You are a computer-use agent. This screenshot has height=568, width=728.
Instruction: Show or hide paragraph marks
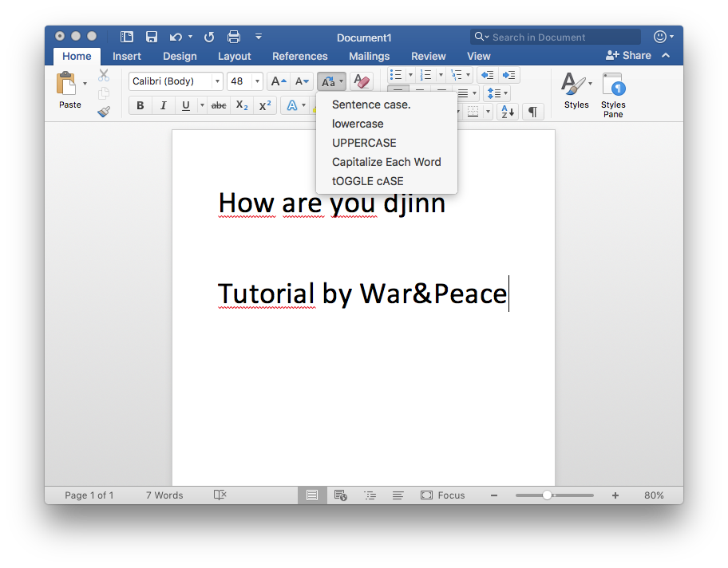pyautogui.click(x=533, y=112)
